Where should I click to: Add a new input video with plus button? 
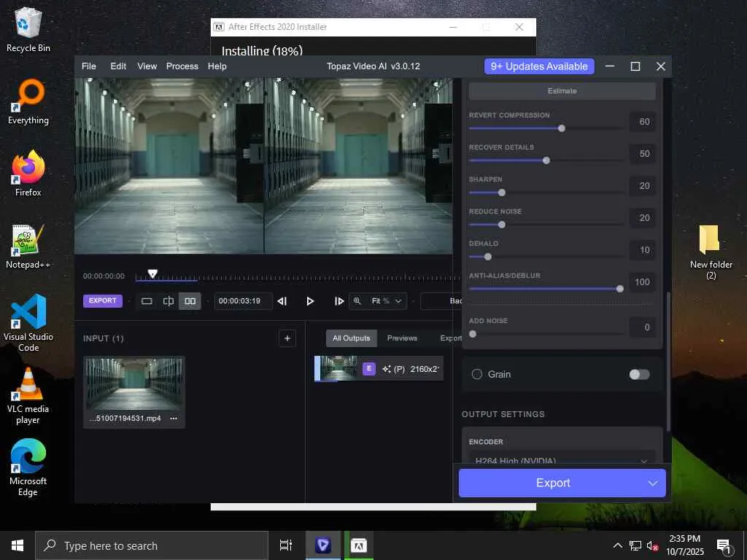287,338
